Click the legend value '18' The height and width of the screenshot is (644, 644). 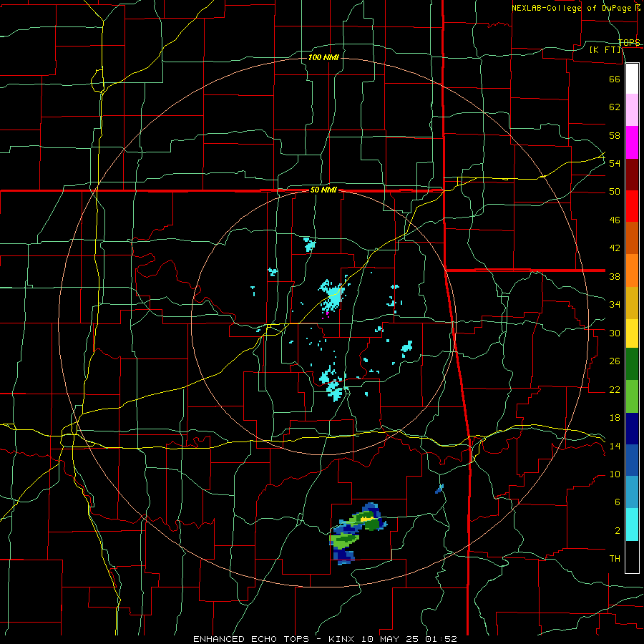point(615,418)
